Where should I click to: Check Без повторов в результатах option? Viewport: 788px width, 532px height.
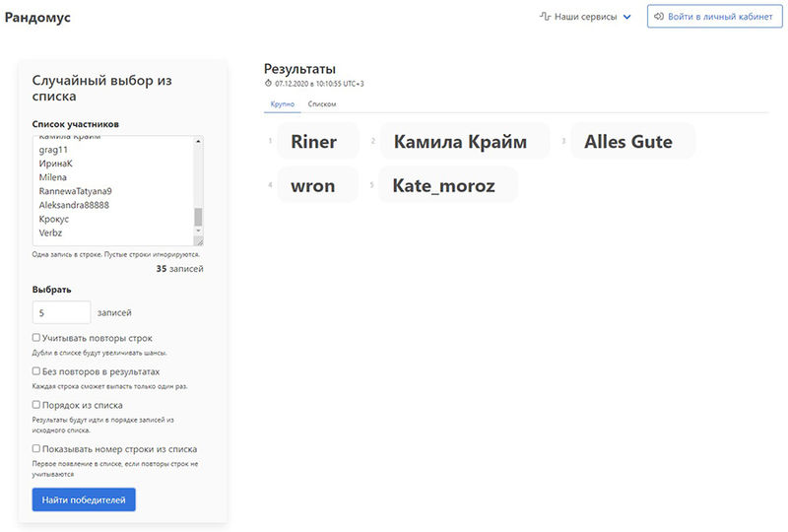click(x=36, y=371)
